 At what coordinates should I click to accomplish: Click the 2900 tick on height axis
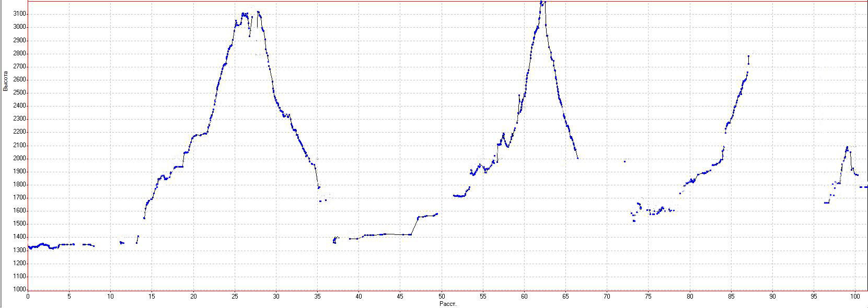pos(19,40)
